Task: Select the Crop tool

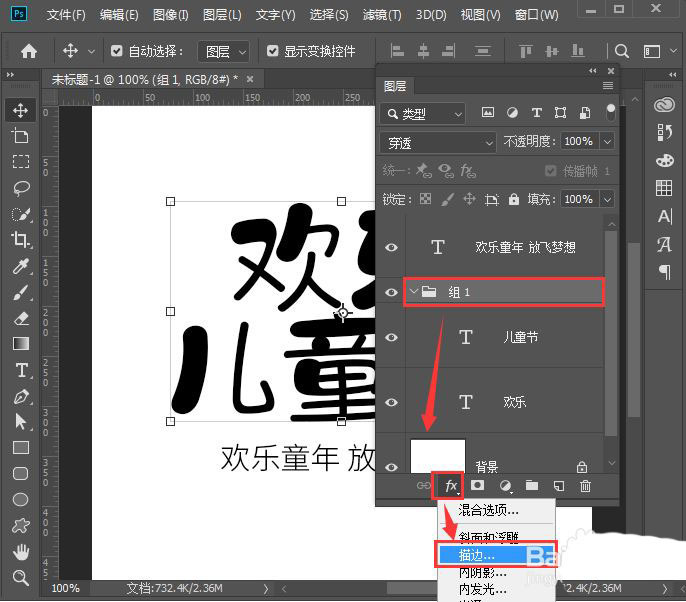Action: point(20,239)
